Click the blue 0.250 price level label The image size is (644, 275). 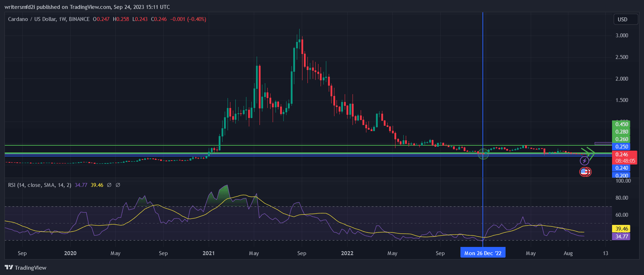click(x=621, y=147)
